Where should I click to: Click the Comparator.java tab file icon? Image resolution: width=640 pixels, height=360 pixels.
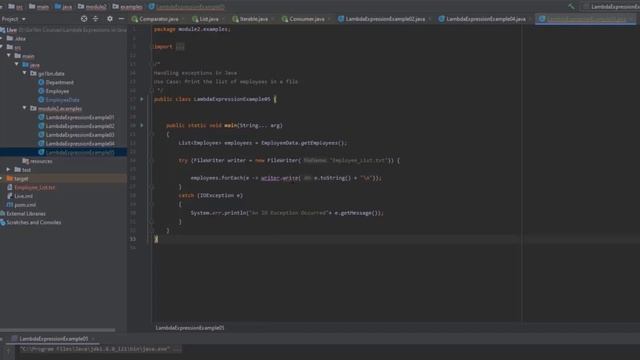[135, 19]
